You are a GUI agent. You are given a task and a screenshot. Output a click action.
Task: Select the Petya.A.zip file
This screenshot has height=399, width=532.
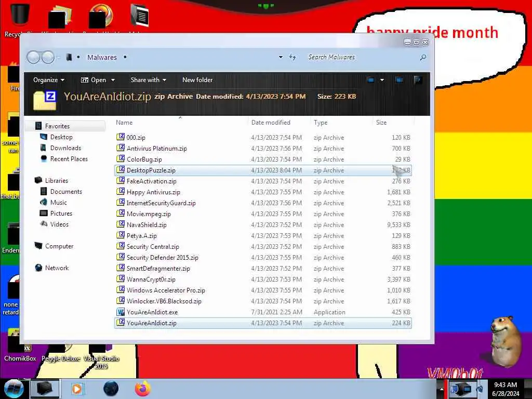263,235
